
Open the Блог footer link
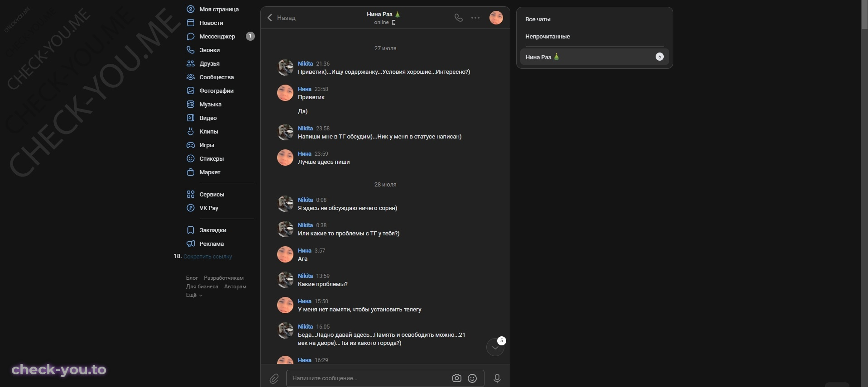pyautogui.click(x=192, y=278)
